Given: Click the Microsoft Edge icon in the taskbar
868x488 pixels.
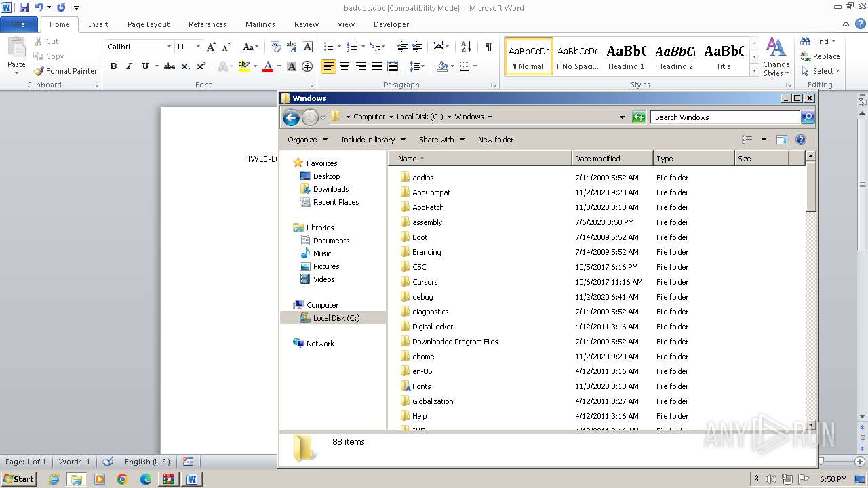Looking at the screenshot, I should (146, 479).
